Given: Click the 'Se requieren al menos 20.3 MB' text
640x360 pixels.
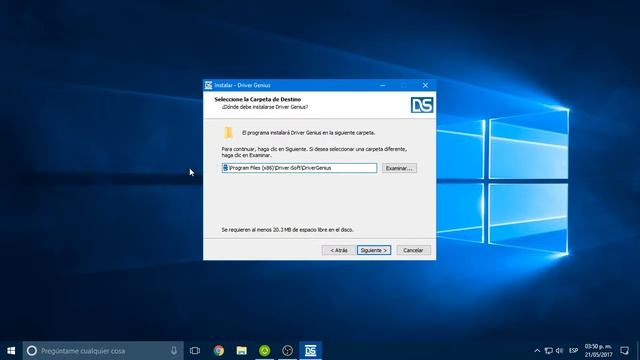Looking at the screenshot, I should [287, 230].
